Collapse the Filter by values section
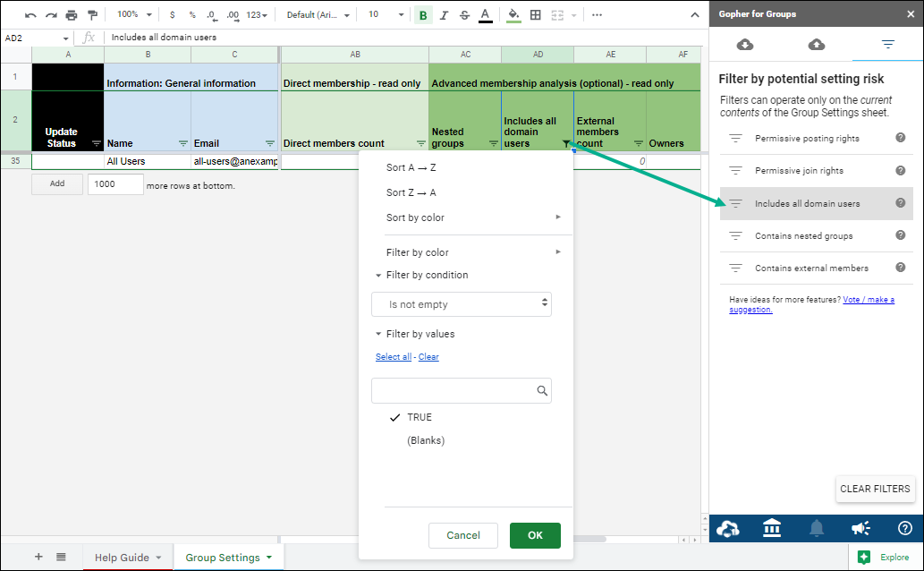The height and width of the screenshot is (571, 924). [415, 335]
